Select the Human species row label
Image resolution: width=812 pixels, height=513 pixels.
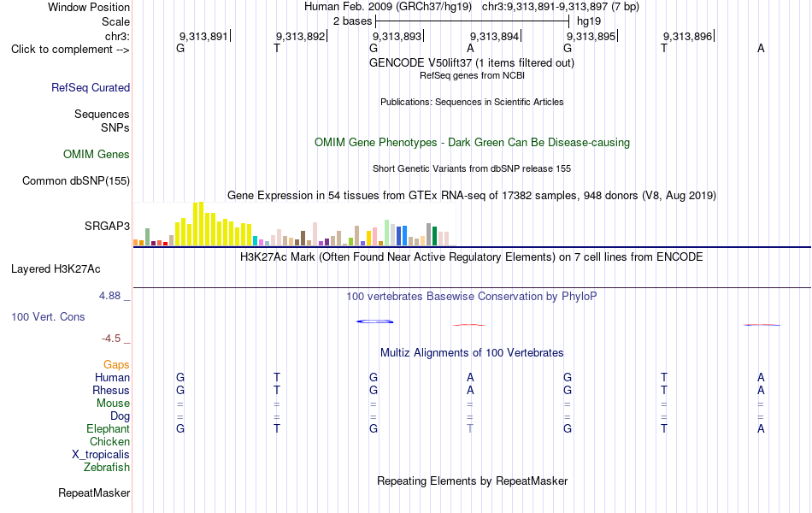(112, 377)
